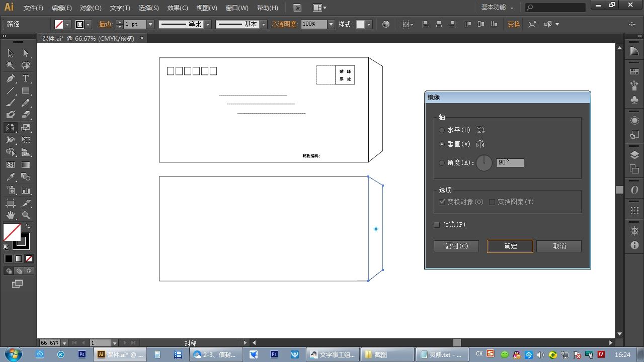The width and height of the screenshot is (644, 362).
Task: Select the Symbol Sprayer tool
Action: click(11, 191)
